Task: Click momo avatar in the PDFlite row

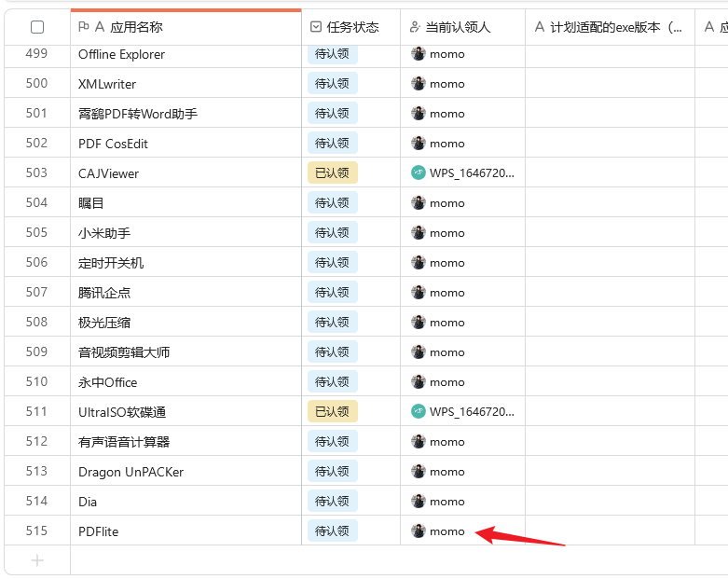Action: click(419, 531)
